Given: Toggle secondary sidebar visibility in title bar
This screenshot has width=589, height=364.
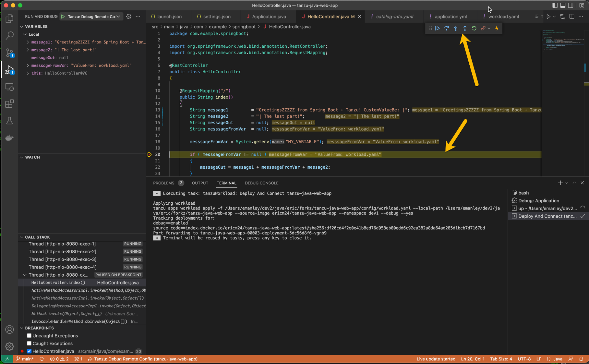Looking at the screenshot, I should [x=571, y=5].
